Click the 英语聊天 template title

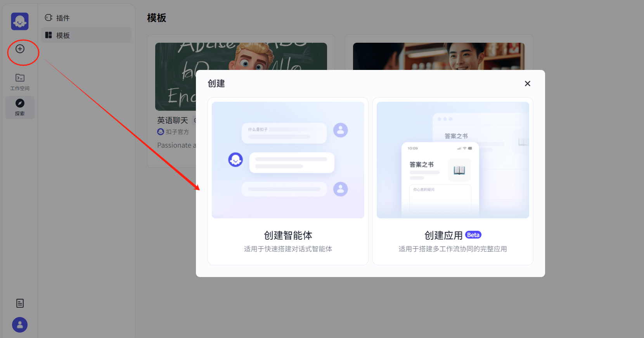coord(173,120)
